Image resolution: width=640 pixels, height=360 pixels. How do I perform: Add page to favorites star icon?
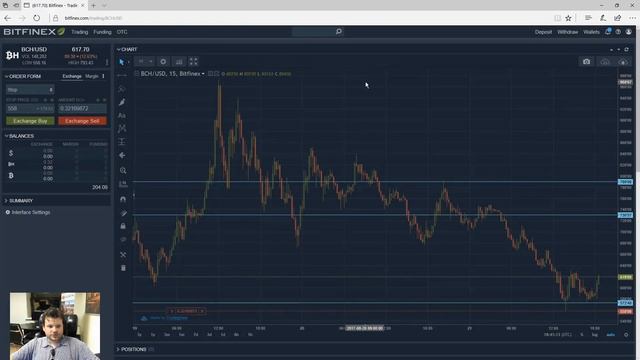coord(569,18)
